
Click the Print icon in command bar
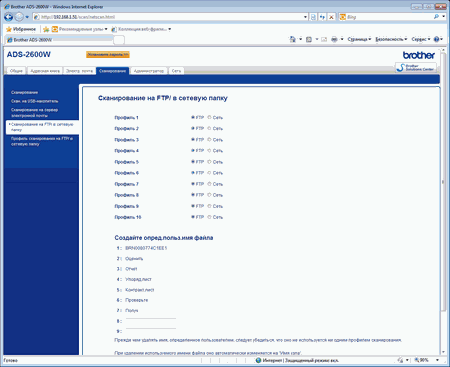(334, 39)
